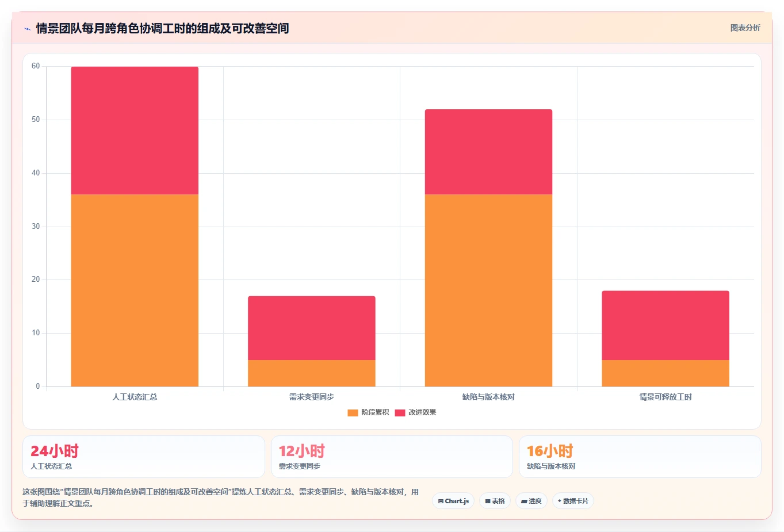Viewport: 784px width, 532px height.
Task: Click the orange bar segment for 缺陷与版本核对
Action: coord(488,290)
